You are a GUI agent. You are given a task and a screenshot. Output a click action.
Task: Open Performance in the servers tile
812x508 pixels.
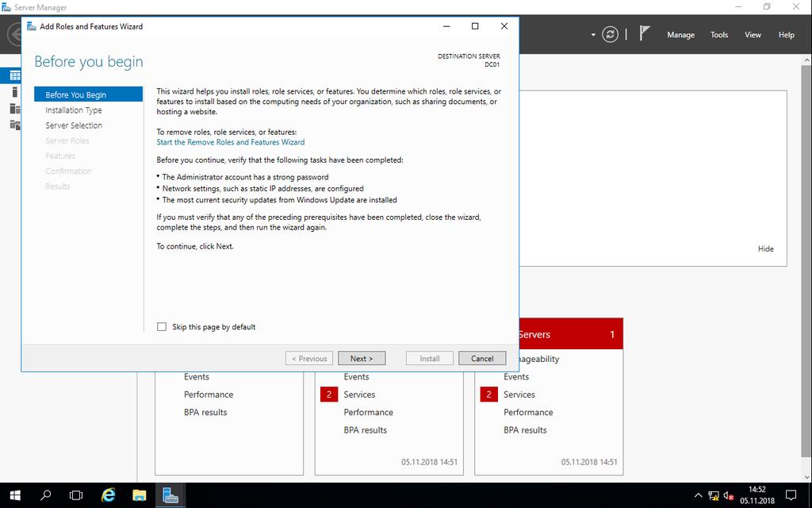pyautogui.click(x=528, y=412)
